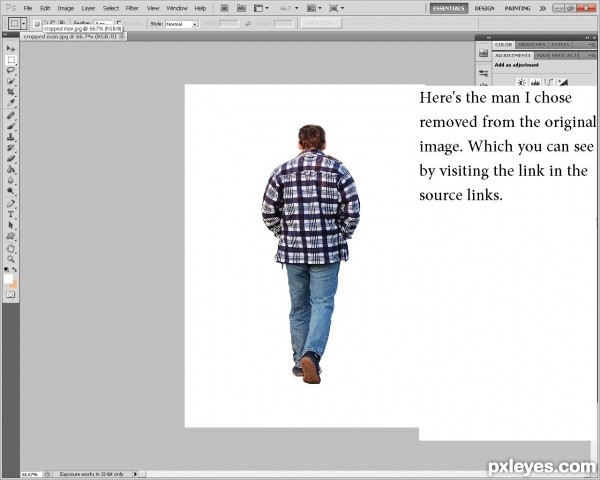Select the Crop tool

[11, 92]
